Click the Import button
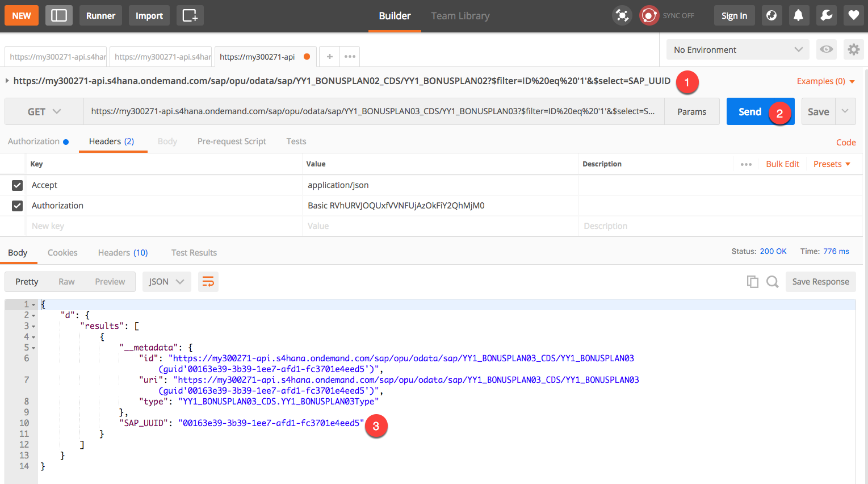The image size is (868, 484). (149, 15)
